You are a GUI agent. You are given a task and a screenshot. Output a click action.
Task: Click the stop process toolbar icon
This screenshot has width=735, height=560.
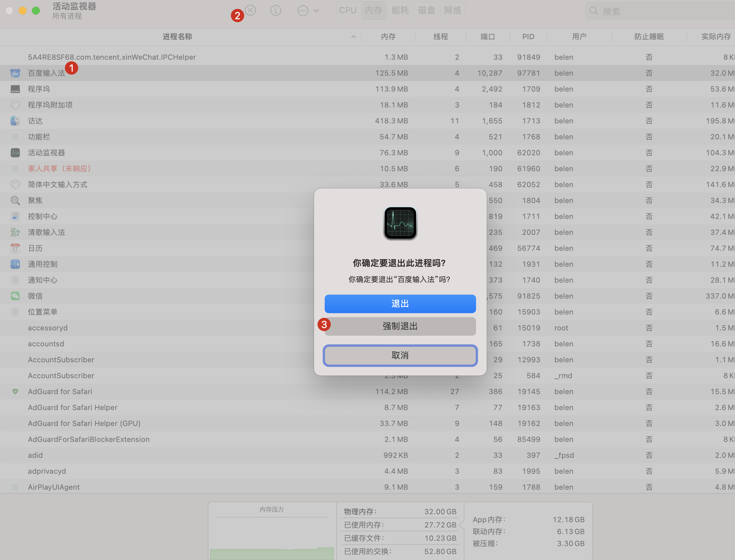click(x=250, y=10)
